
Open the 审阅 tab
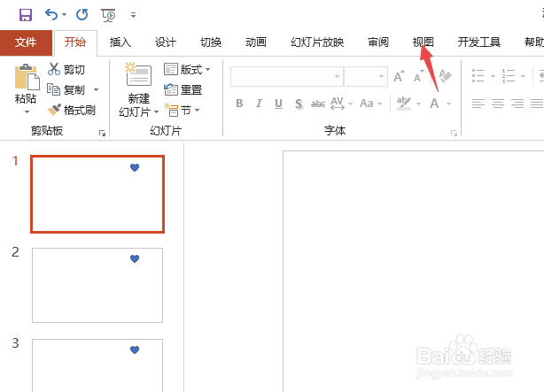pos(378,42)
